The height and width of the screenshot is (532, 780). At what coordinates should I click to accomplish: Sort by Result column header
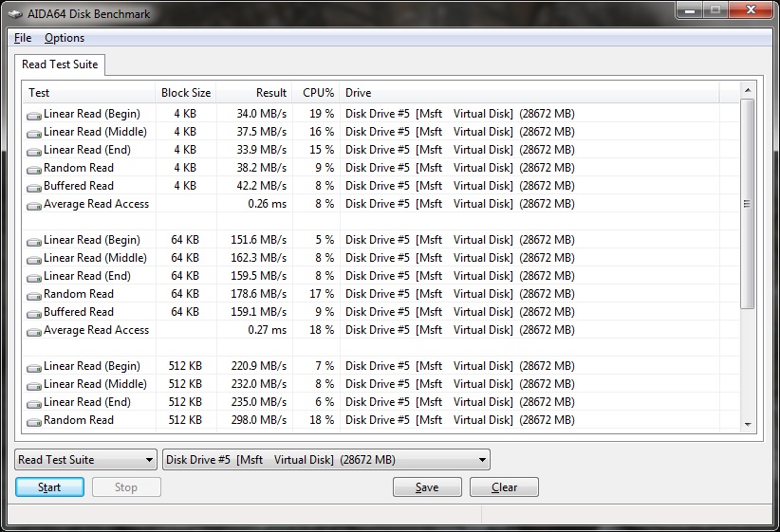click(x=254, y=93)
